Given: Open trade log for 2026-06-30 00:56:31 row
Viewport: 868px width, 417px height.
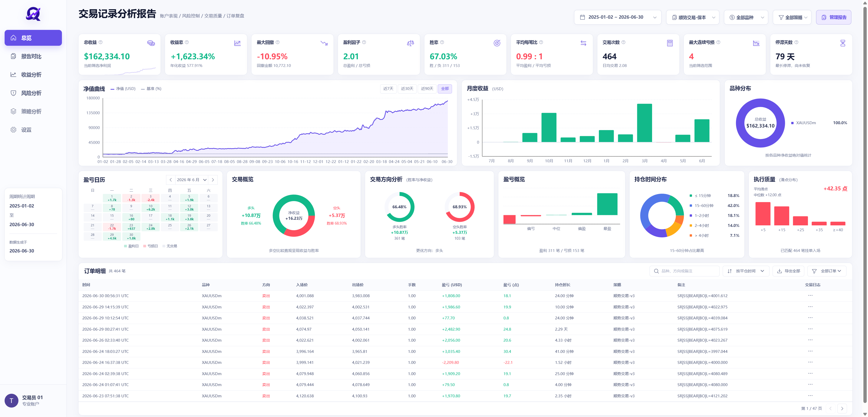Looking at the screenshot, I should click(x=810, y=295).
